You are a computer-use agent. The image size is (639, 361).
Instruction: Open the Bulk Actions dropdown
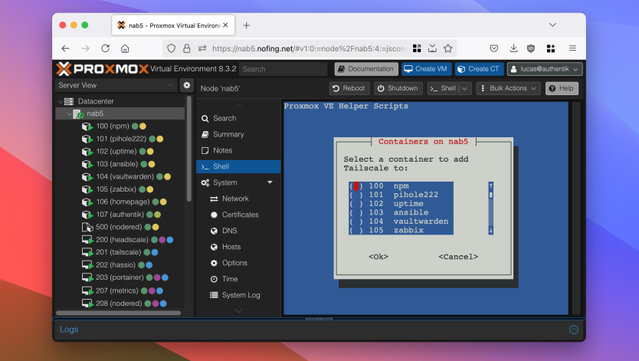pyautogui.click(x=508, y=88)
